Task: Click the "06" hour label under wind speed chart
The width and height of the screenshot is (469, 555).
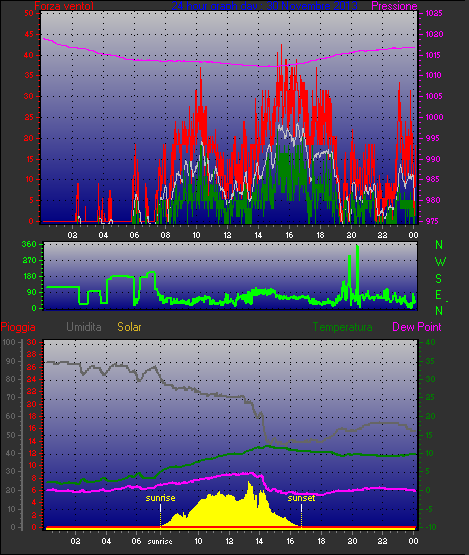Action: [134, 235]
